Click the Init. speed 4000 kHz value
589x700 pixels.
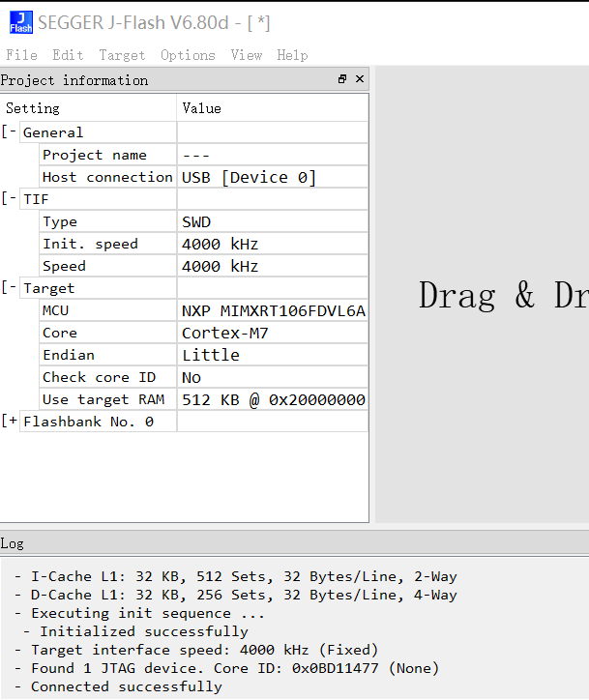[273, 244]
